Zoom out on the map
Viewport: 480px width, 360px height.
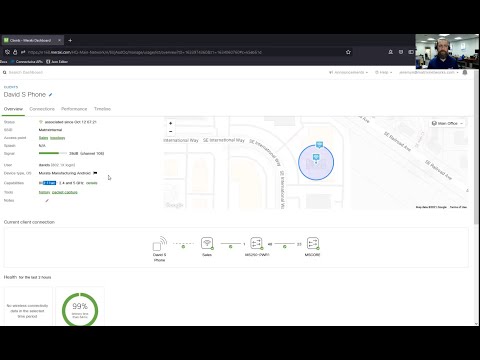171,132
